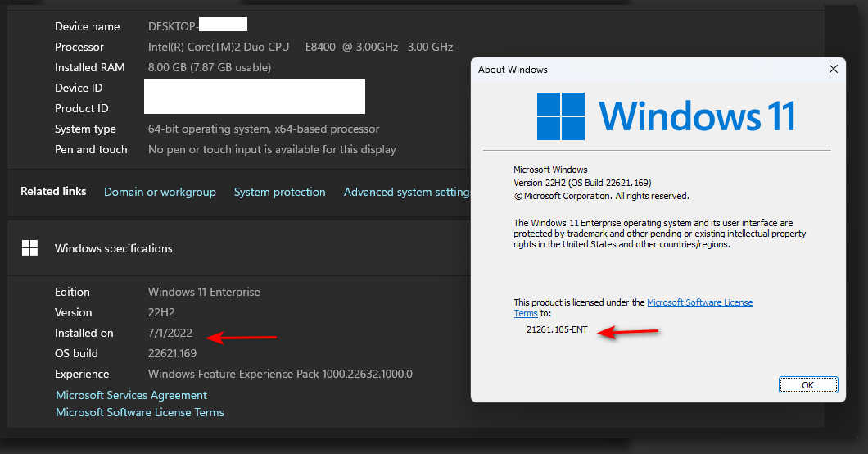Screen dimensions: 868x454
Task: Open Microsoft Software License Terms in Settings
Action: (140, 412)
